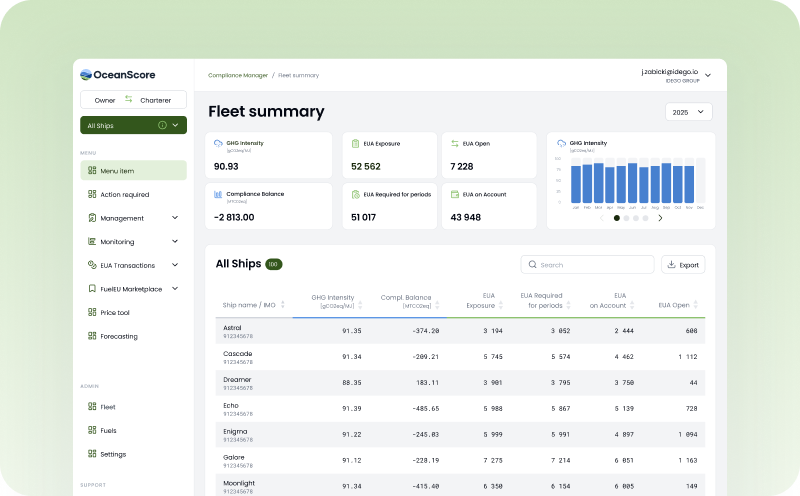The image size is (800, 496).
Task: Open the All Ships selector dropdown
Action: point(176,125)
